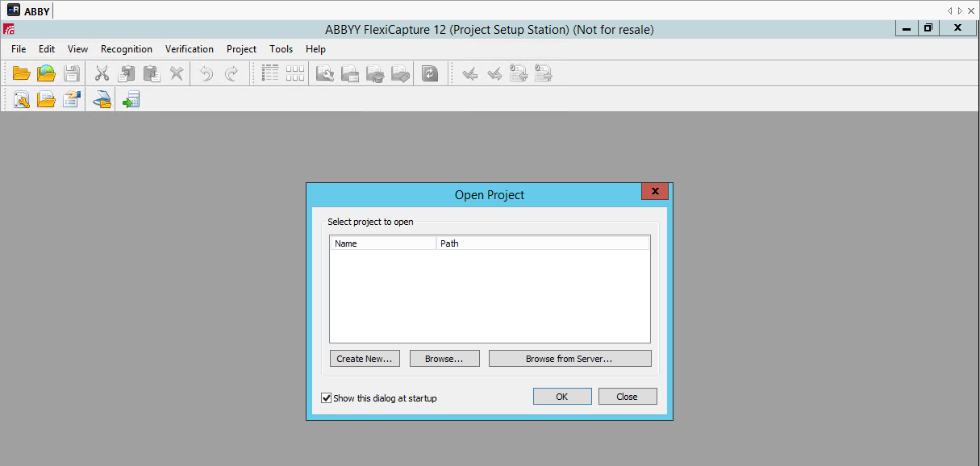Open the Tools menu

[x=281, y=49]
